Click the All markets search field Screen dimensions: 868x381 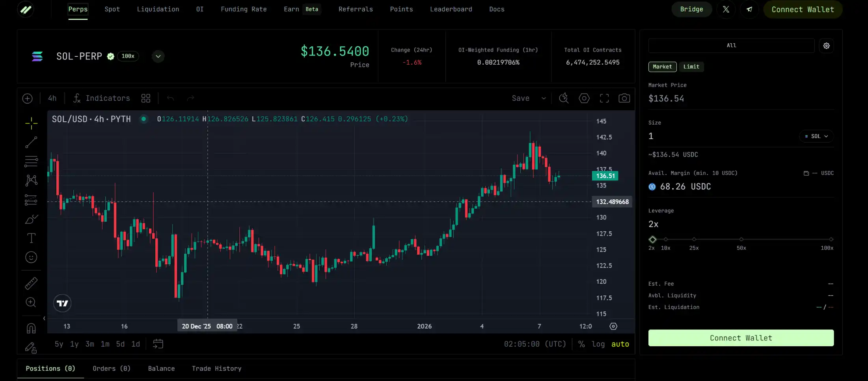(731, 45)
